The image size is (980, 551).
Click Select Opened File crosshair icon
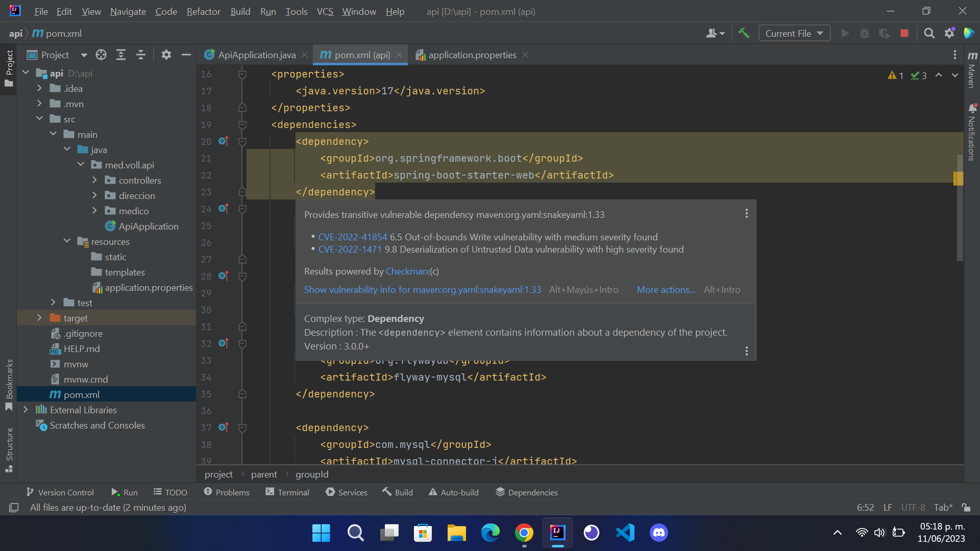(101, 55)
